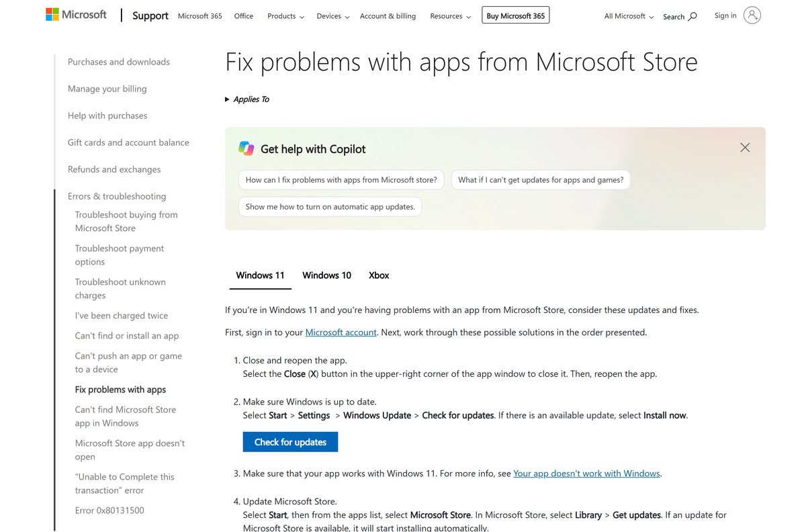
Task: Open the Resources dropdown menu
Action: pos(450,16)
